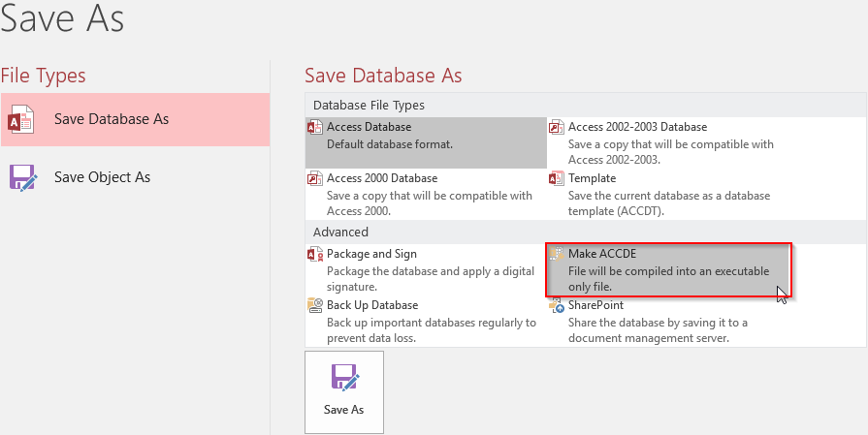Choose the Access Database default format option
Viewport: 868px width, 435px height.
tap(369, 127)
